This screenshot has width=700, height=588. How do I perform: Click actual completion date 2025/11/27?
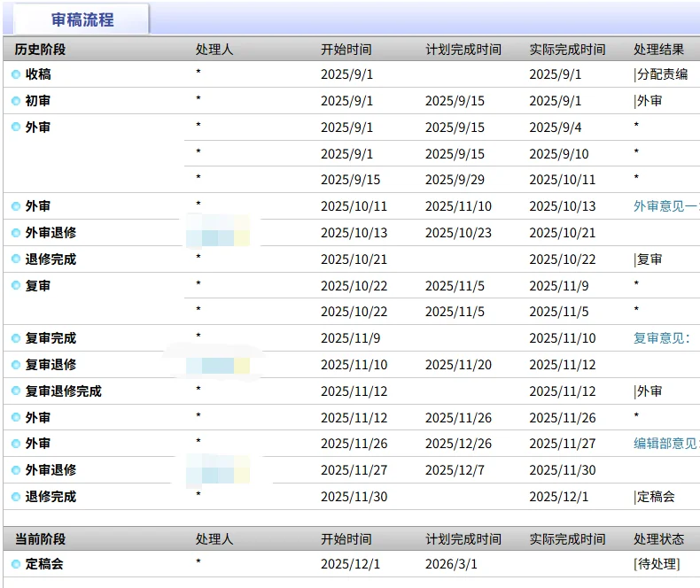563,444
